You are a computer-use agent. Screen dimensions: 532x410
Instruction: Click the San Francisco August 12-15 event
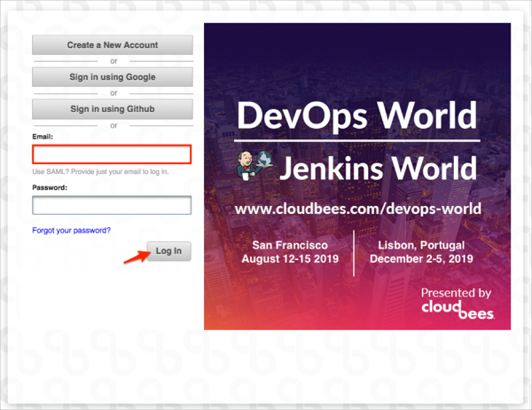point(290,251)
